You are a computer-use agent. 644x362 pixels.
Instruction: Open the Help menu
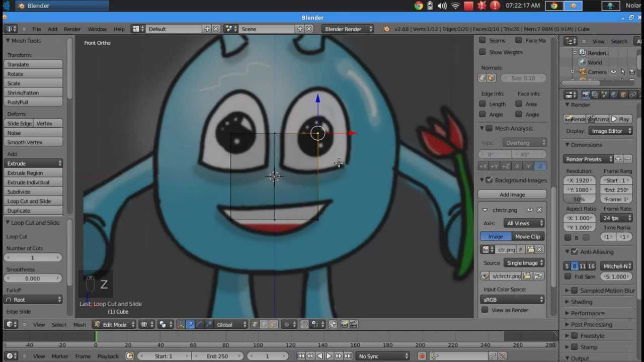coord(119,29)
